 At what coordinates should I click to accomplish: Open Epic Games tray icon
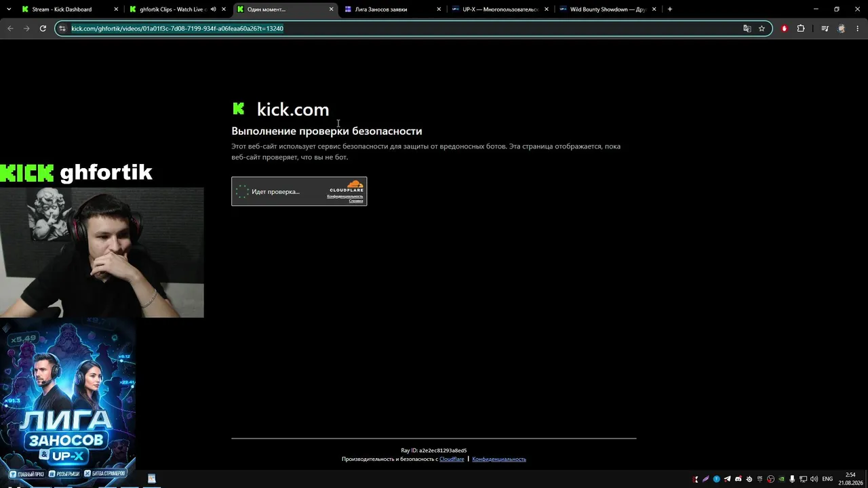pyautogui.click(x=760, y=479)
